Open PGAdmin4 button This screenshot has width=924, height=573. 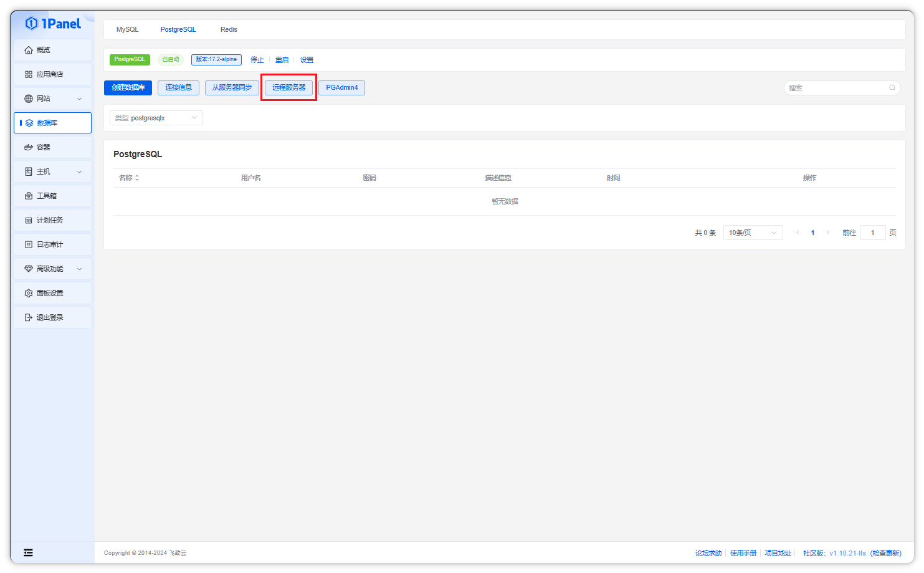[x=342, y=88]
